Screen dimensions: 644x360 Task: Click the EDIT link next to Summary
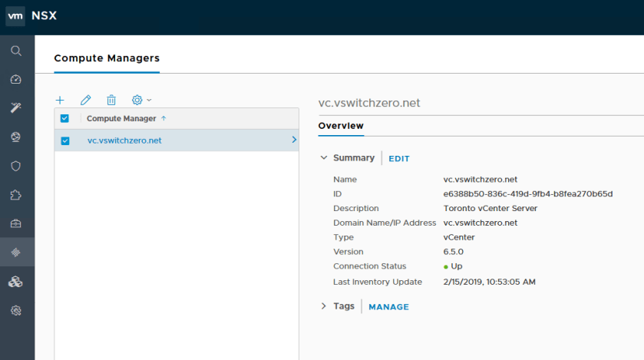click(x=399, y=159)
